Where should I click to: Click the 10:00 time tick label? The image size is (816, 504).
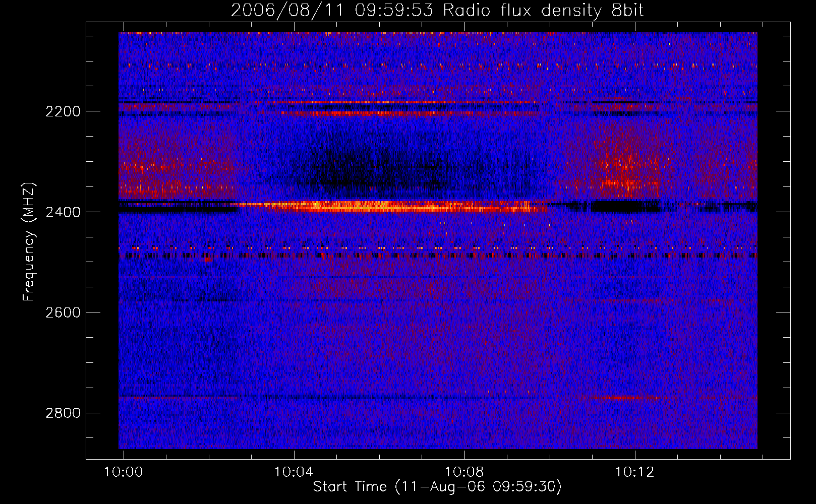pyautogui.click(x=124, y=472)
